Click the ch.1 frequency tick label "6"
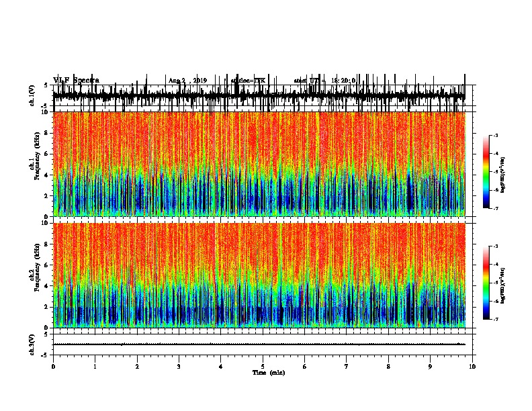 click(46, 154)
